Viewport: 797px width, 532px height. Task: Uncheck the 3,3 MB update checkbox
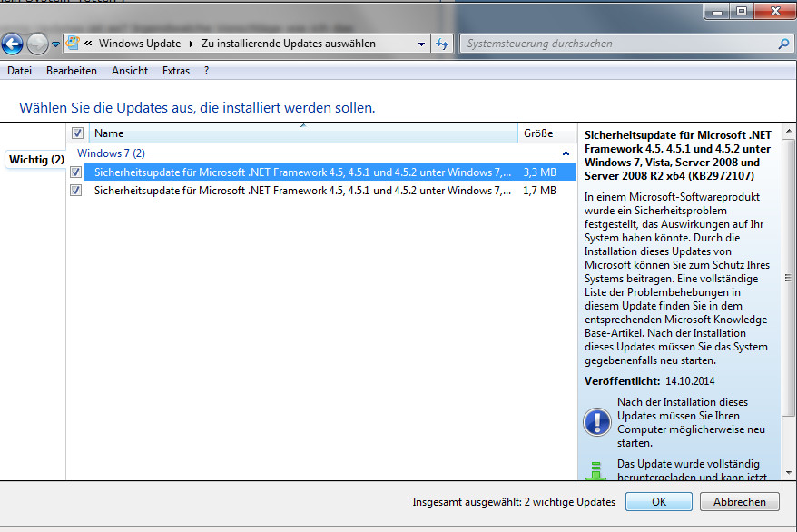(x=75, y=172)
